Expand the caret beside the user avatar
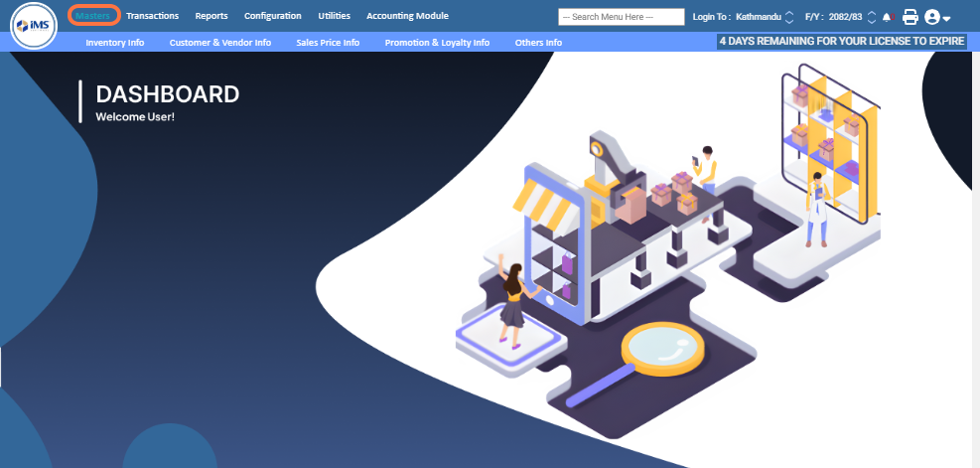 coord(947,19)
